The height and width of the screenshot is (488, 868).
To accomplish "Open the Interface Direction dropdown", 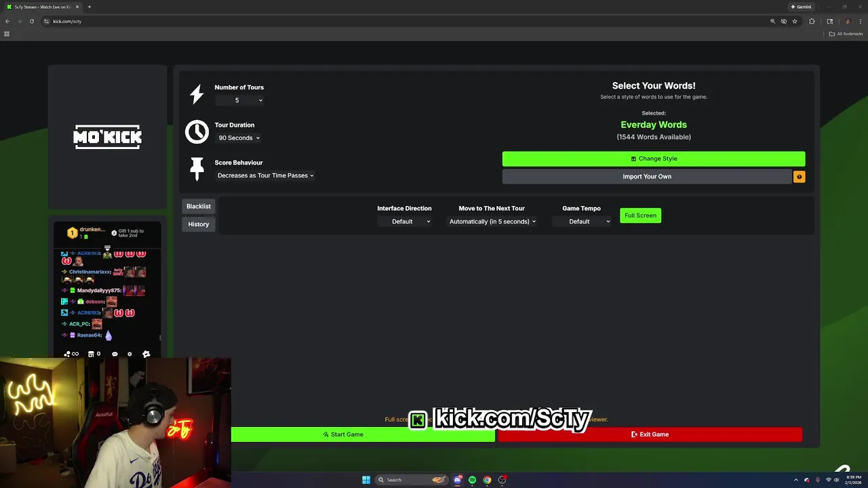I will point(404,222).
